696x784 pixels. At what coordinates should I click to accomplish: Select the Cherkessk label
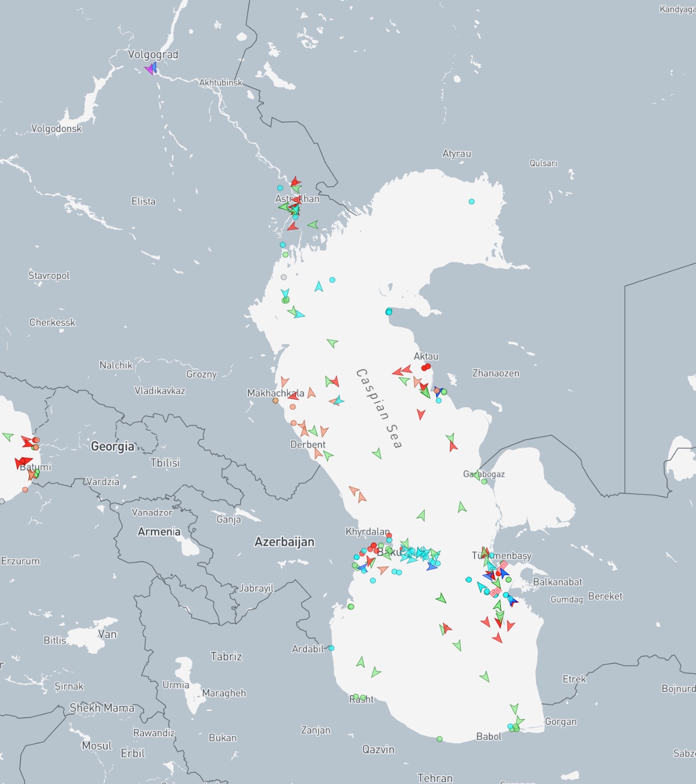pyautogui.click(x=53, y=323)
